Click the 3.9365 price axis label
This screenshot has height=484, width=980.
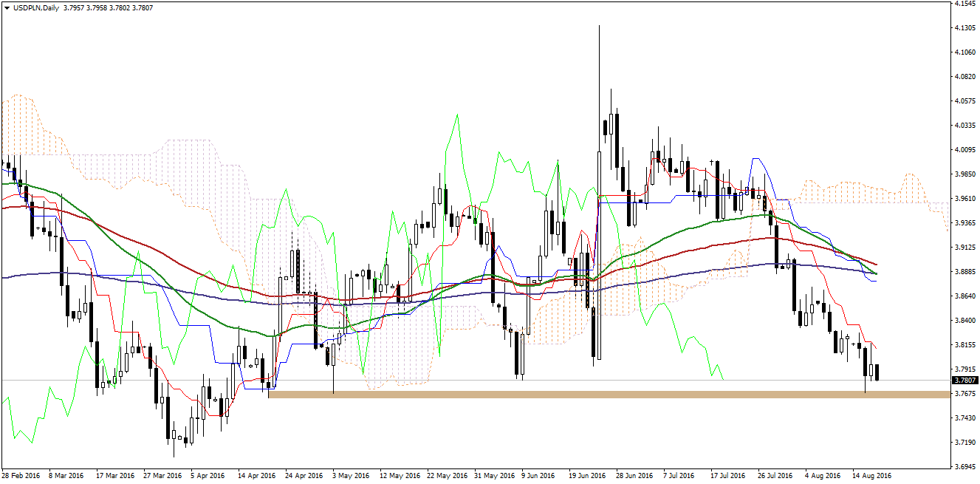[x=964, y=223]
